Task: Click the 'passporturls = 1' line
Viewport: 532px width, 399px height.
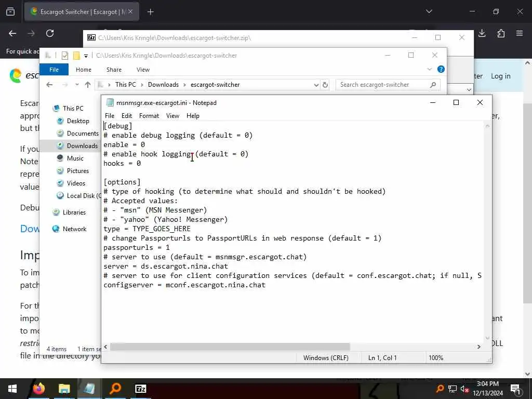Action: [137, 248]
